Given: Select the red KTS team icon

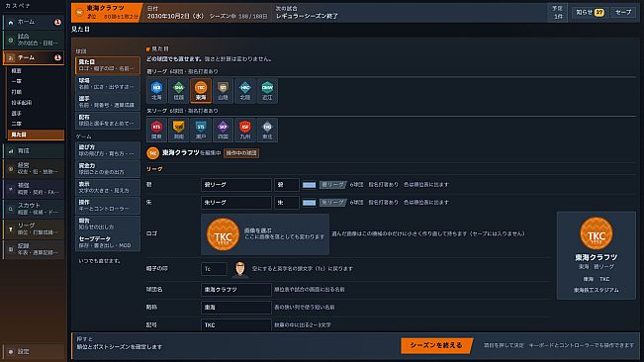Looking at the screenshot, I should 156,131.
